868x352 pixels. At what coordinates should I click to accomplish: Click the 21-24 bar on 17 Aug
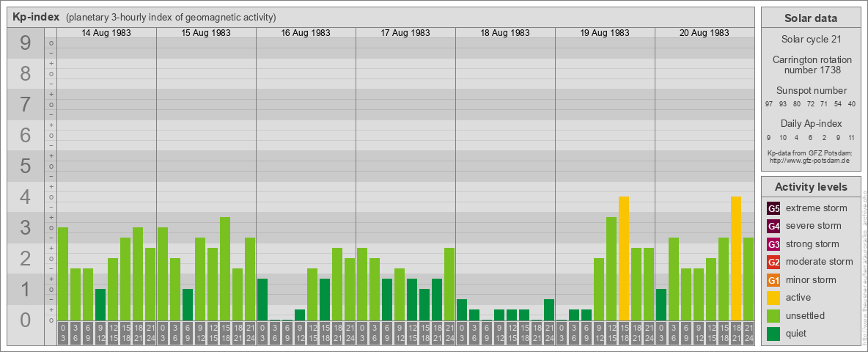click(x=449, y=284)
